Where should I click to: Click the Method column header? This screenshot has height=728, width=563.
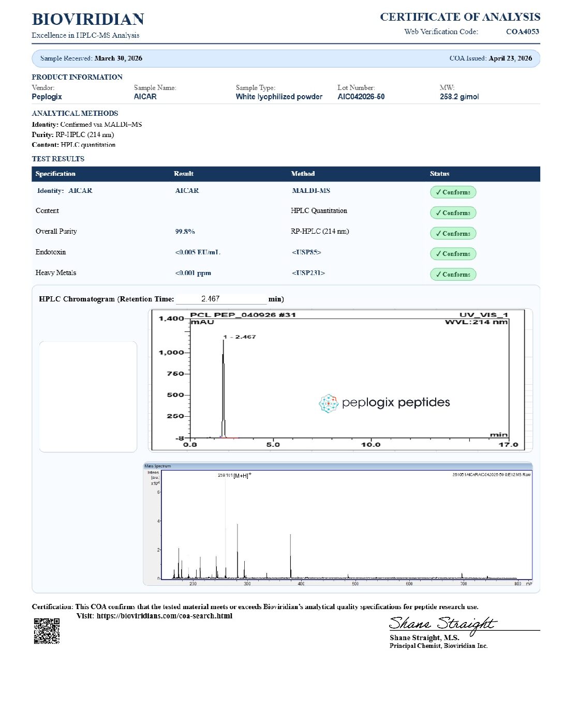coord(303,174)
